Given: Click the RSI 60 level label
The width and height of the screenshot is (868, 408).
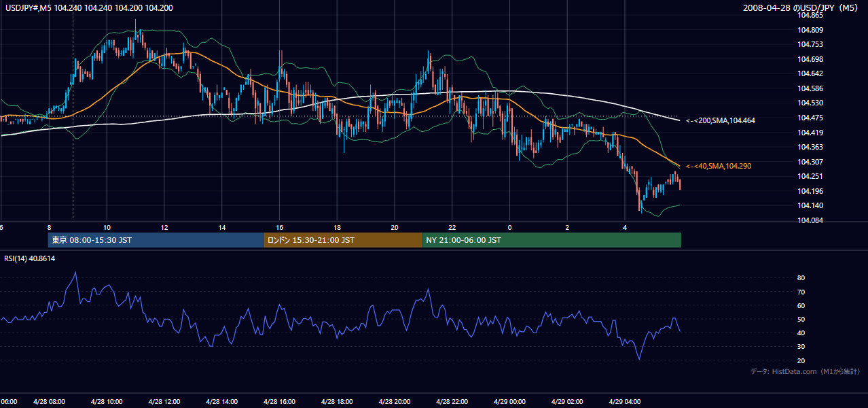Looking at the screenshot, I should click(801, 305).
